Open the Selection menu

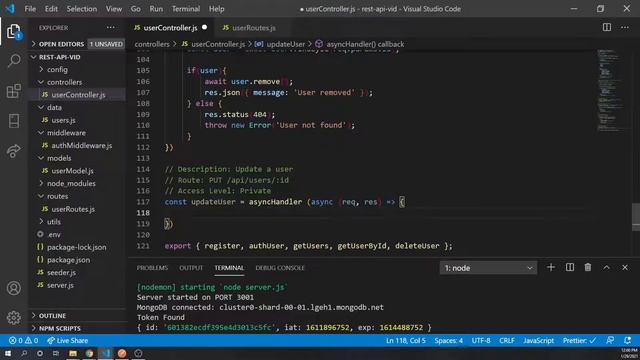82,9
